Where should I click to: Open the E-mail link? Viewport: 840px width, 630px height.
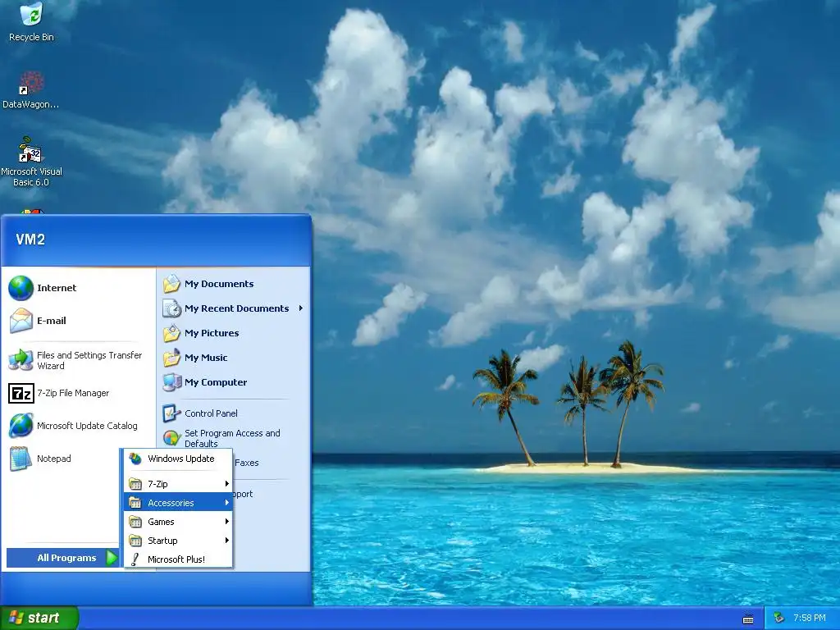52,321
